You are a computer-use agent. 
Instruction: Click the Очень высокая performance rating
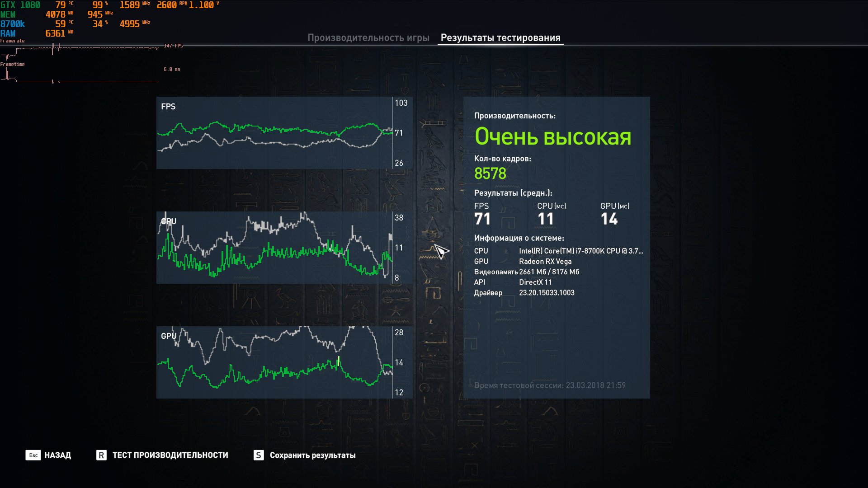tap(552, 136)
